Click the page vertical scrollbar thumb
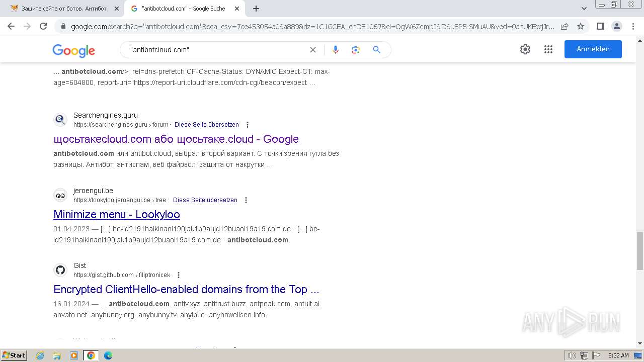The height and width of the screenshot is (362, 644). (x=640, y=251)
